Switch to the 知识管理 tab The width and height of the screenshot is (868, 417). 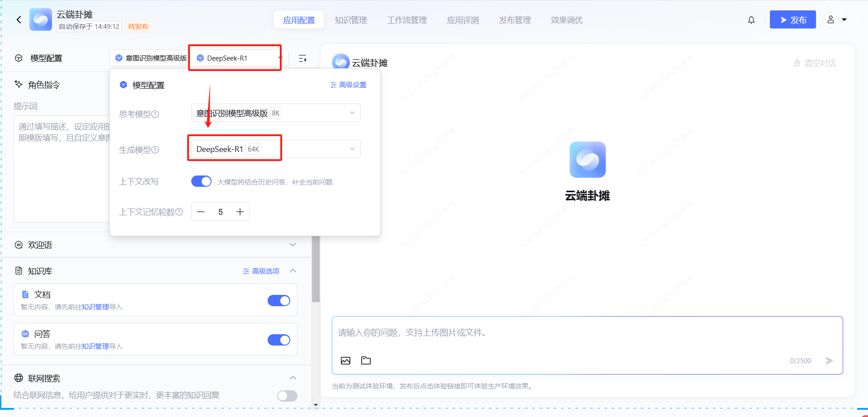click(351, 20)
